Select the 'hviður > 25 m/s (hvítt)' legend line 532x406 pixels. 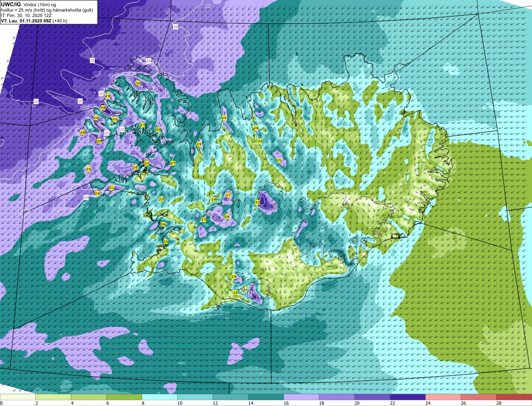pyautogui.click(x=47, y=10)
